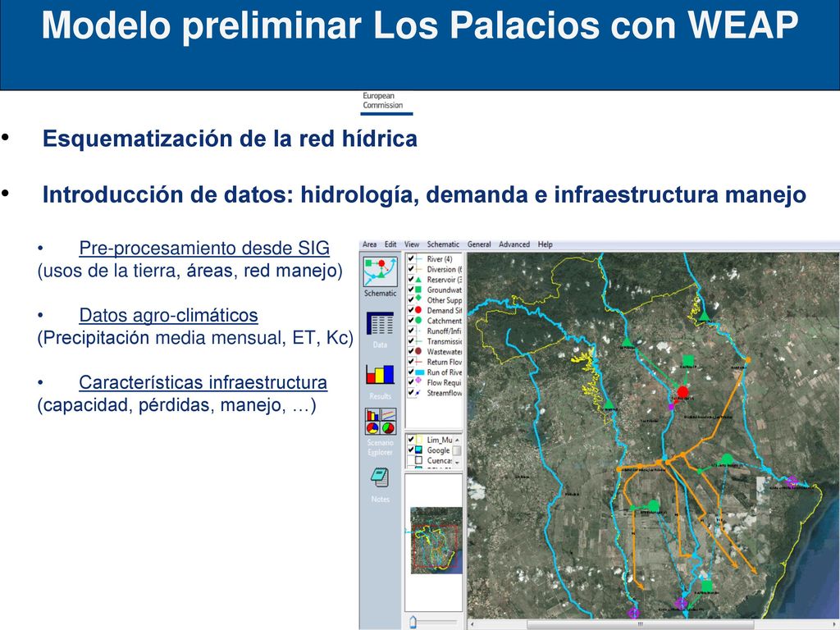Click the map's horizontal scrollbar left arrow
The height and width of the screenshot is (630, 840).
coord(472,624)
